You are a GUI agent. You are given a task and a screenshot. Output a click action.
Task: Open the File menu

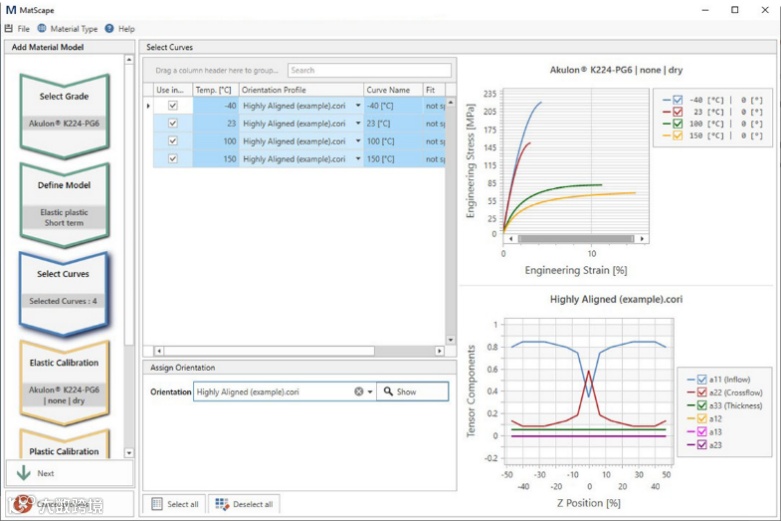[x=23, y=29]
